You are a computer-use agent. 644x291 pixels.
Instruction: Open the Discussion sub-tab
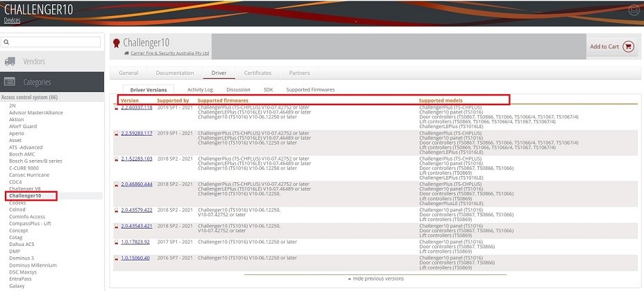pos(238,90)
